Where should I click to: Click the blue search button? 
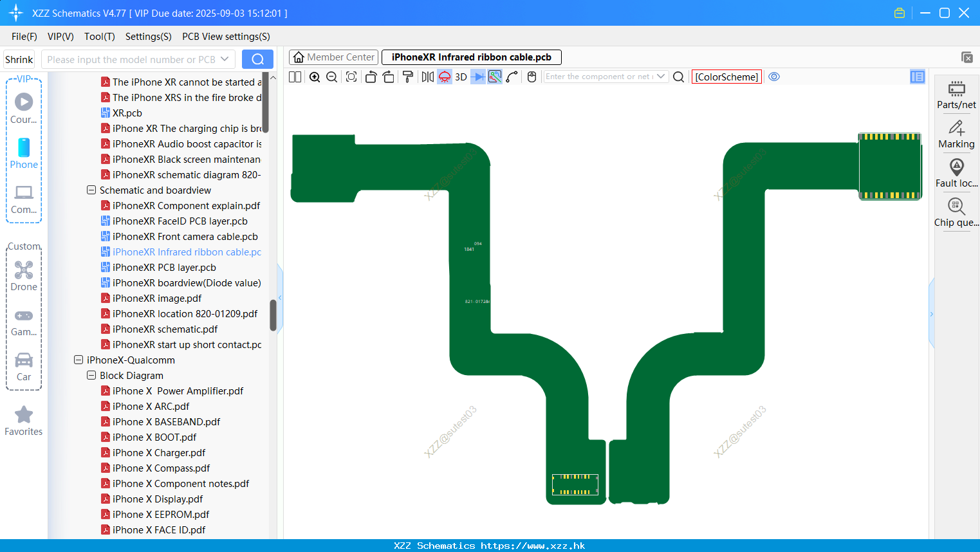click(257, 59)
